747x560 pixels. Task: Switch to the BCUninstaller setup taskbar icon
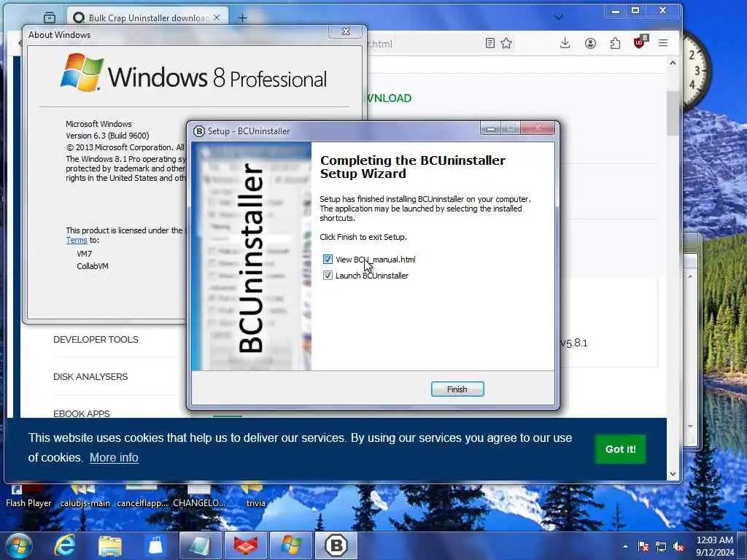[336, 545]
